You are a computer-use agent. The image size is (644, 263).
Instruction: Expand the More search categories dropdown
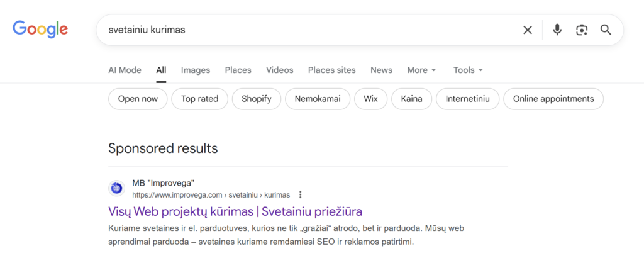421,70
